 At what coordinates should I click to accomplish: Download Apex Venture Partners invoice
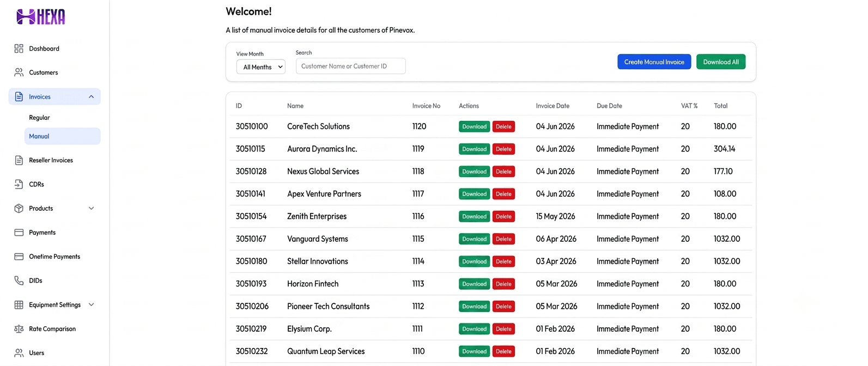click(x=474, y=194)
